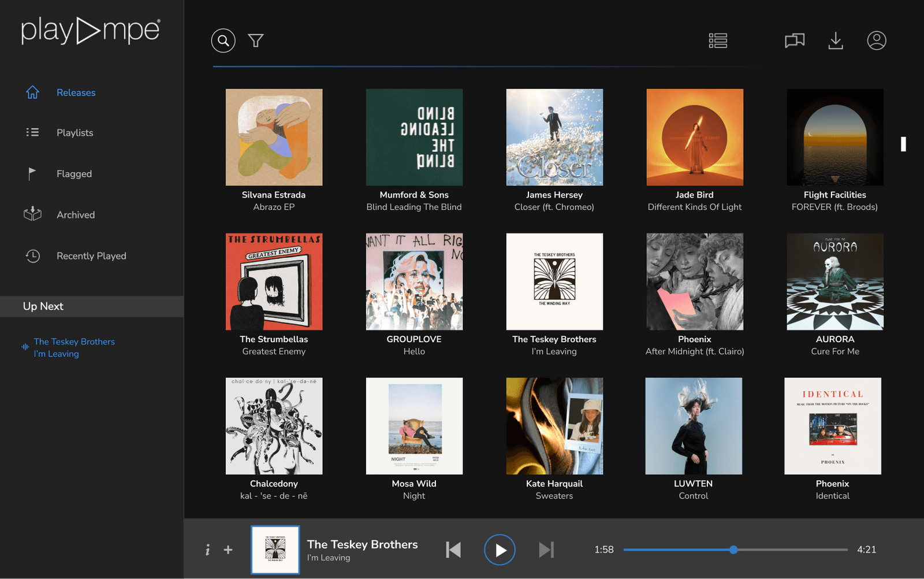This screenshot has width=924, height=579.
Task: Open the search icon
Action: (223, 40)
